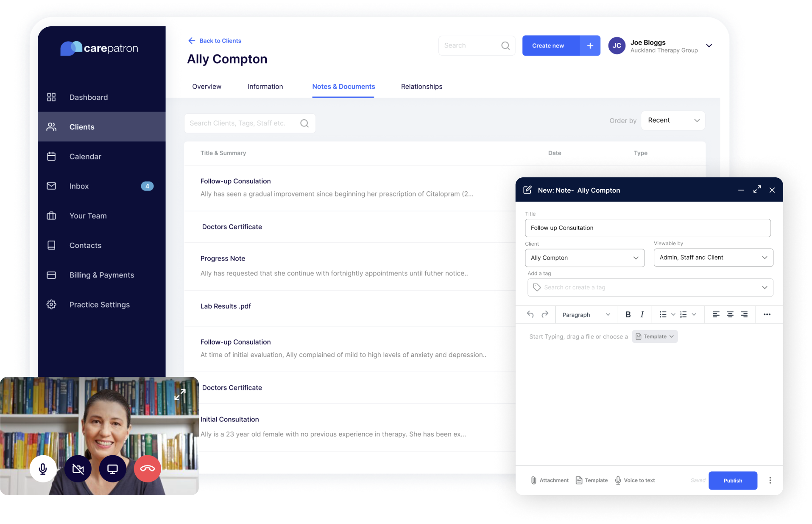This screenshot has height=524, width=812.
Task: Go to Your Team page
Action: click(x=101, y=216)
